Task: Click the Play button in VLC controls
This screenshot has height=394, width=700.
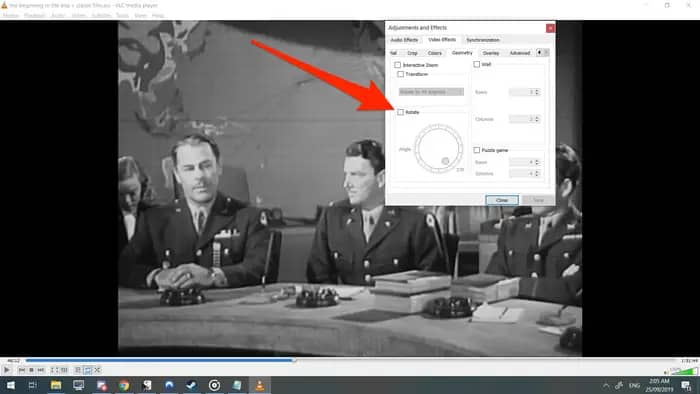Action: pyautogui.click(x=7, y=370)
